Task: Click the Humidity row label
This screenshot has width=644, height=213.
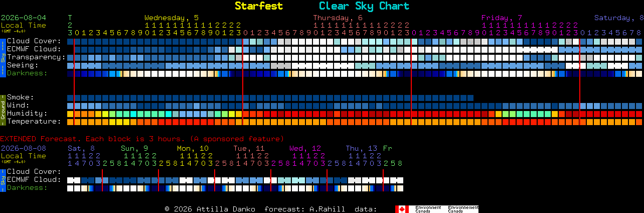Action: pyautogui.click(x=27, y=113)
